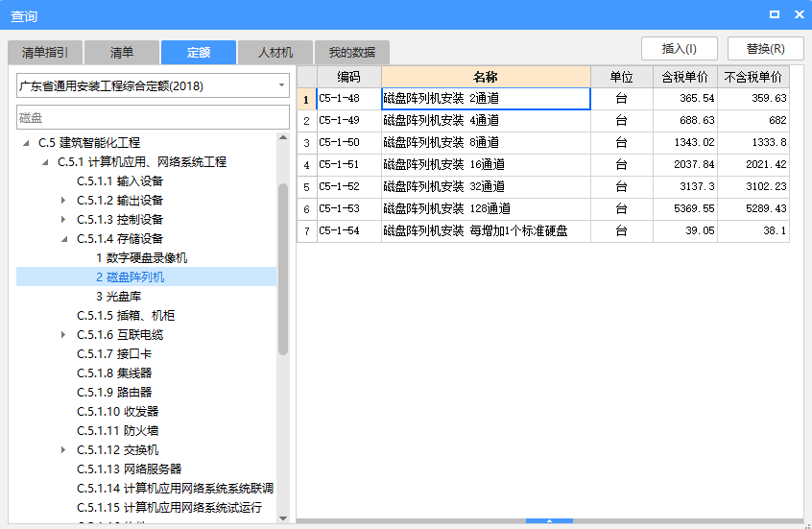Screen dimensions: 812x529
Task: Collapse the C.5 建筑智能化工程 node
Action: pos(26,143)
